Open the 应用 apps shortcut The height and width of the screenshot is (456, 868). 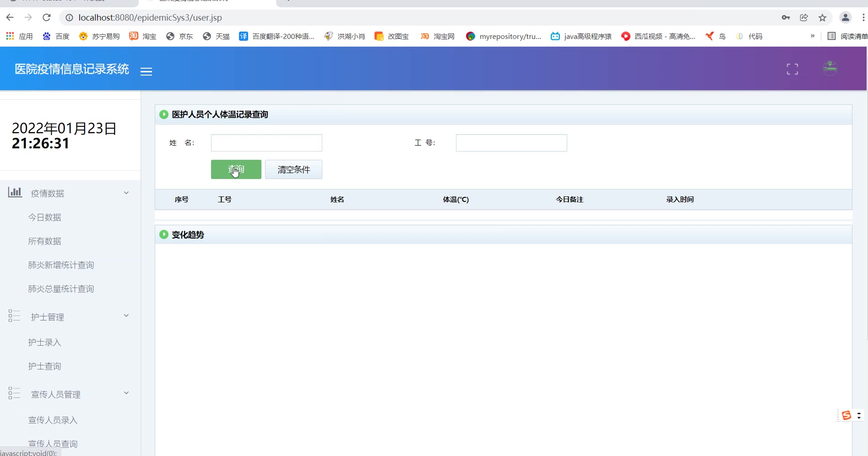coord(19,36)
